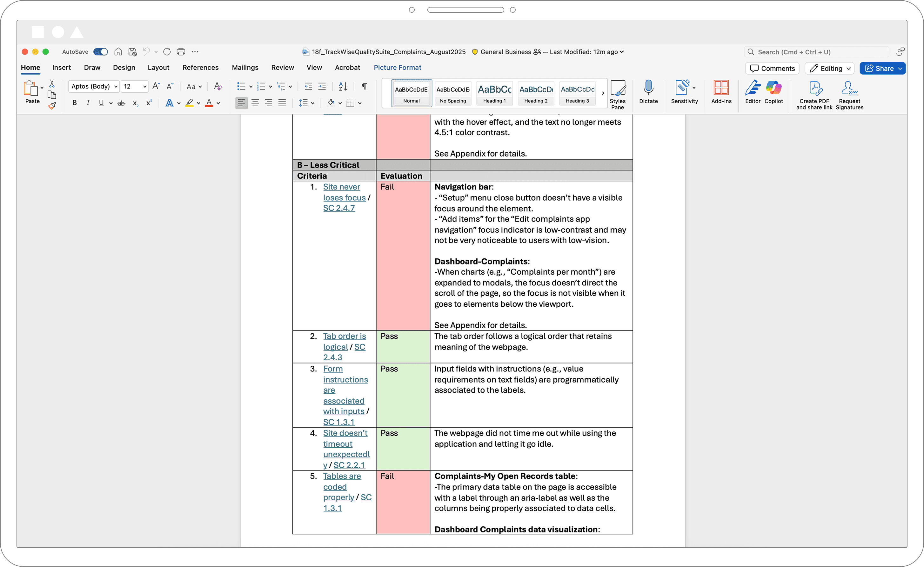Open the Tab order is logical link
This screenshot has height=567, width=924.
coord(344,341)
